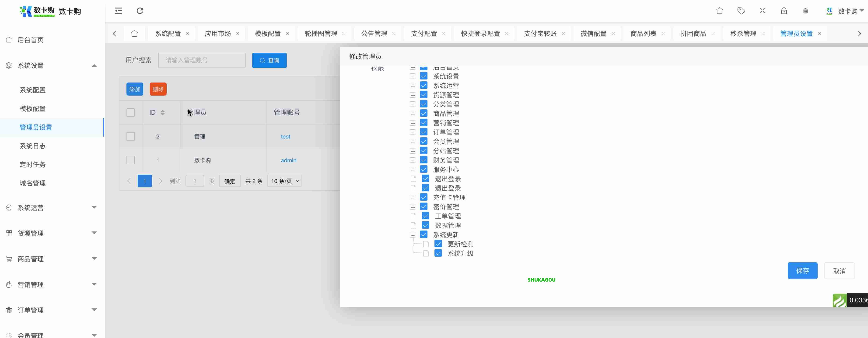Open the 10条/页 page size dropdown

tap(284, 181)
